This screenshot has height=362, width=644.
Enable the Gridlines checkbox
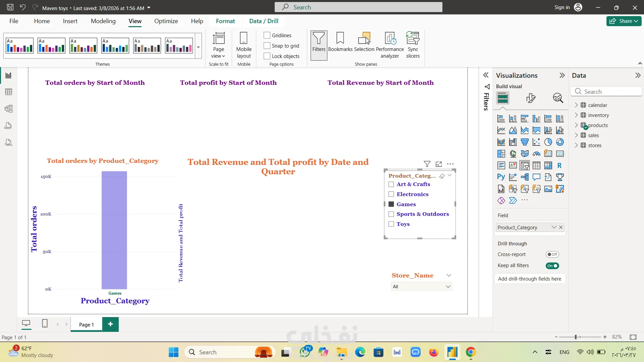(x=267, y=35)
